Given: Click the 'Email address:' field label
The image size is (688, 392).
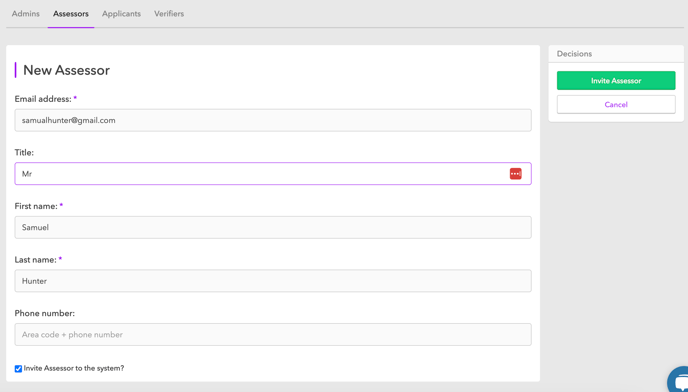Looking at the screenshot, I should [x=43, y=99].
